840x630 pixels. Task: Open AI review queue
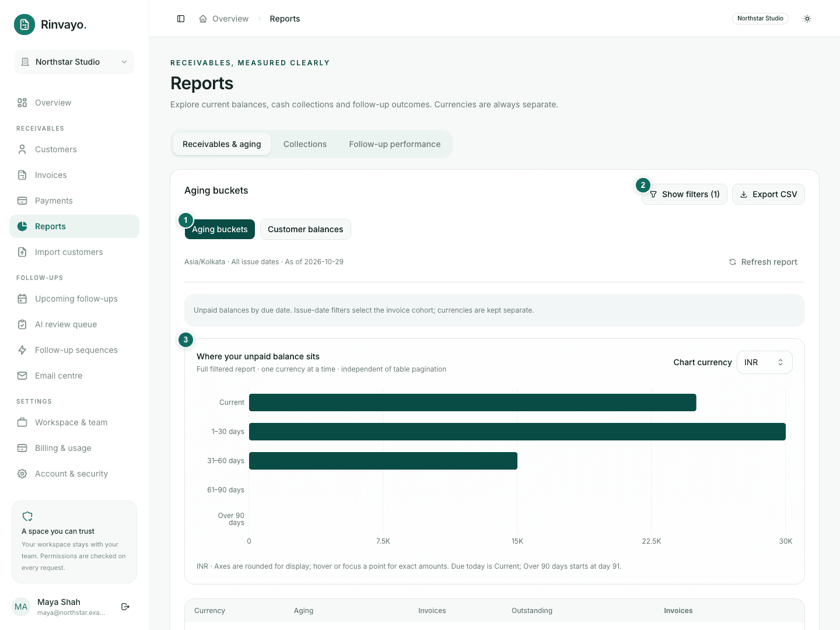tap(74, 324)
